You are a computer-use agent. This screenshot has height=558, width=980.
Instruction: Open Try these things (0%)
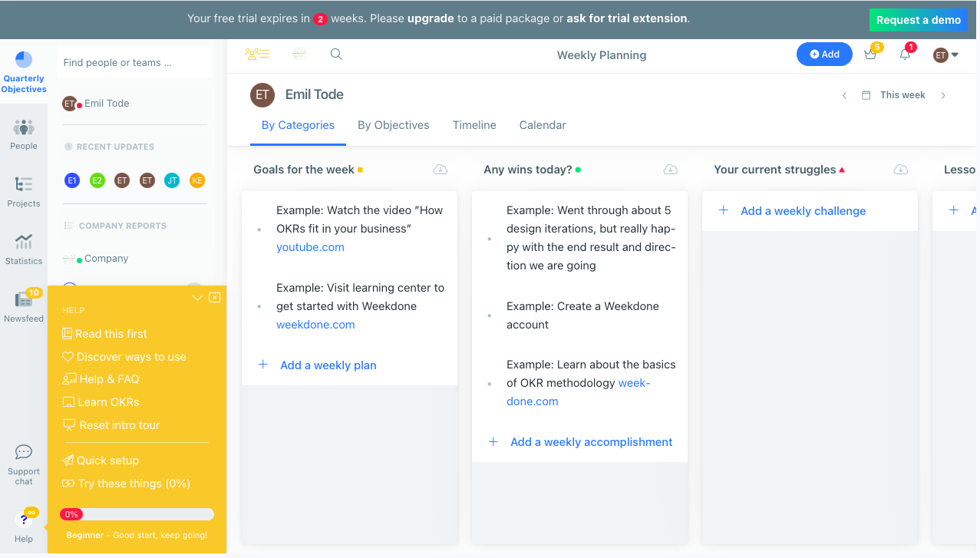pyautogui.click(x=126, y=484)
